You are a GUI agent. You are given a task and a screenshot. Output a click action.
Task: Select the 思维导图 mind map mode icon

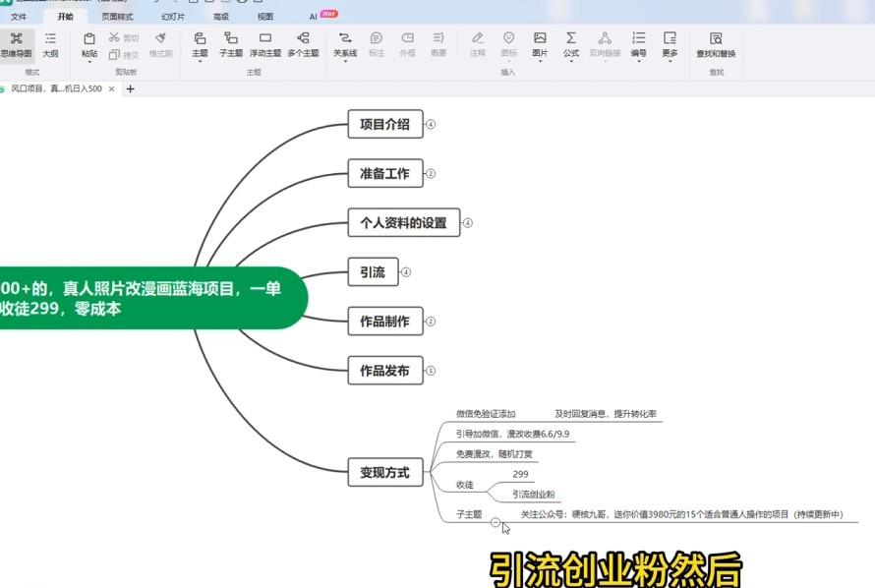coord(16,43)
